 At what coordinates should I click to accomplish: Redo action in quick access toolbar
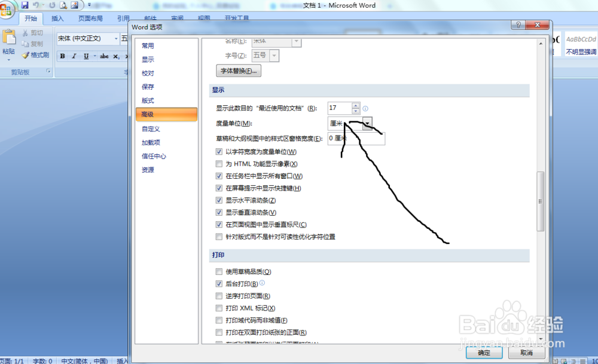pyautogui.click(x=52, y=5)
